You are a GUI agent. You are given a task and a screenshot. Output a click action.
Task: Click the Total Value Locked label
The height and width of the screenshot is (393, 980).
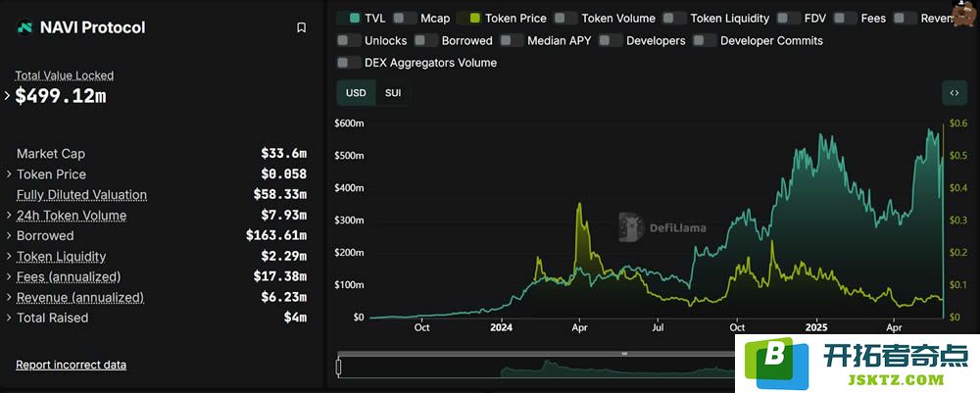pyautogui.click(x=65, y=75)
